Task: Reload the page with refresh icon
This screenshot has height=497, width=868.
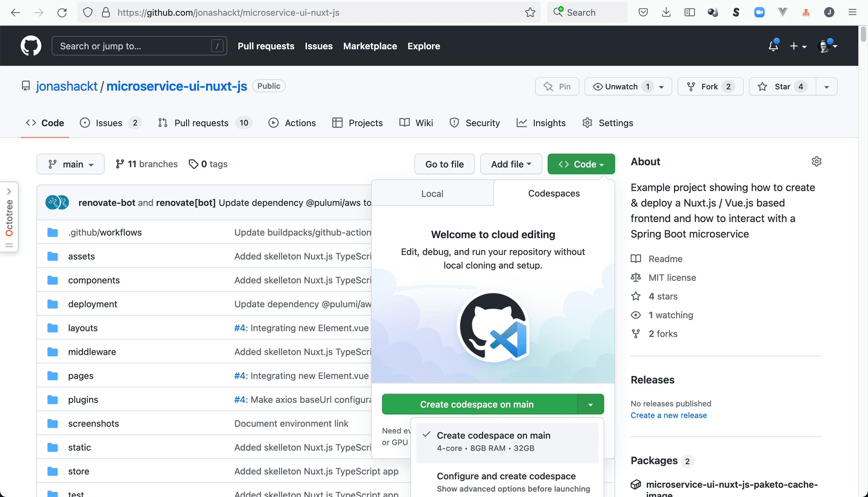Action: [62, 13]
